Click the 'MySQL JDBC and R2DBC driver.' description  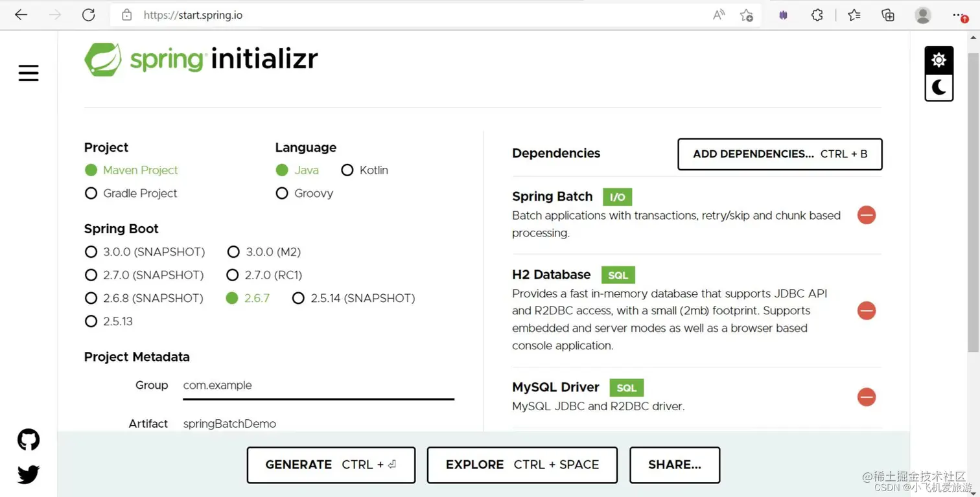click(x=598, y=407)
